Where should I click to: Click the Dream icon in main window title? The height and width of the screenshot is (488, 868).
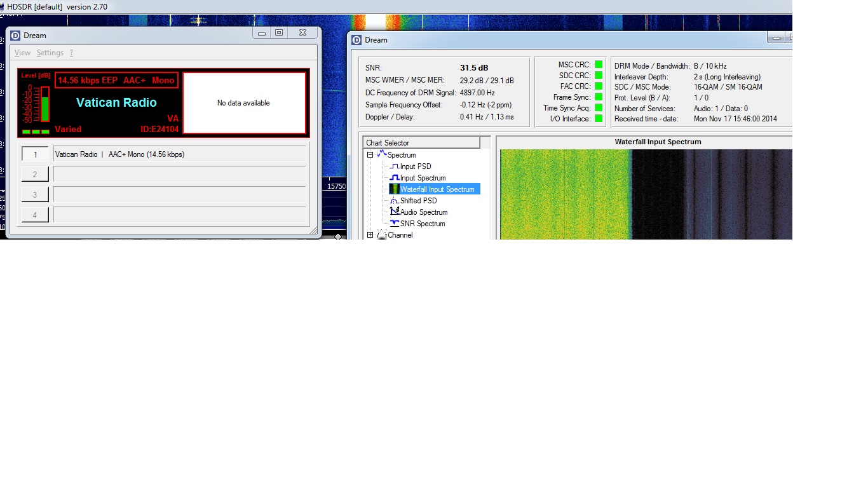click(x=15, y=36)
